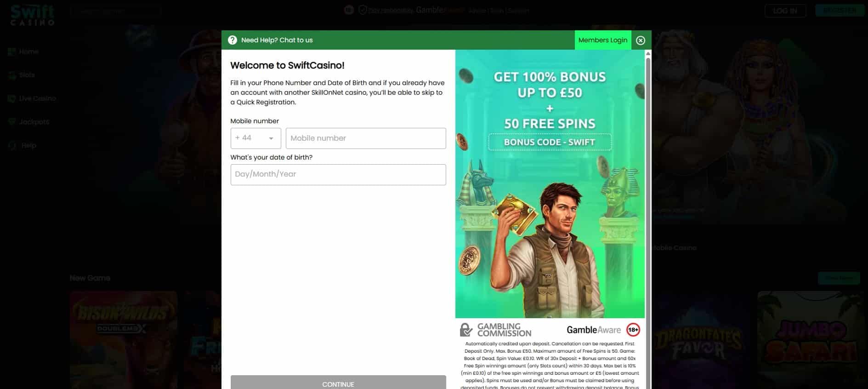Click the question mark help icon
868x389 pixels.
click(x=233, y=40)
